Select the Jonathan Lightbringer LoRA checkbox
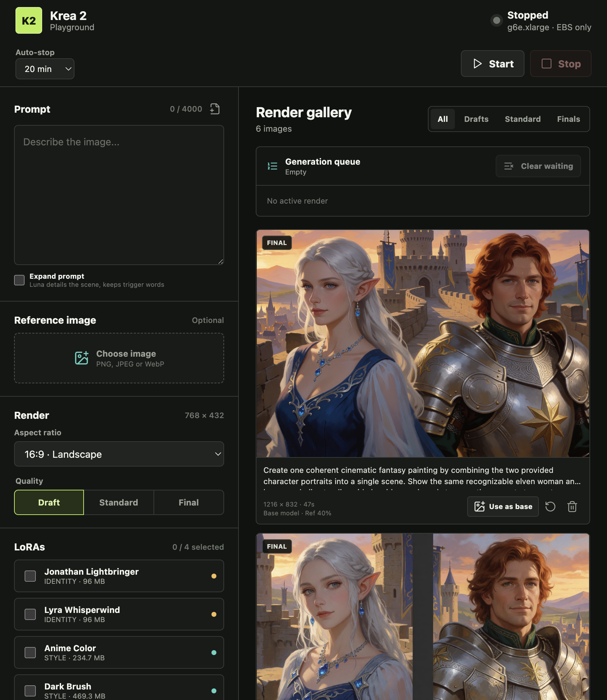Screen dimensions: 607x700 tap(30, 576)
